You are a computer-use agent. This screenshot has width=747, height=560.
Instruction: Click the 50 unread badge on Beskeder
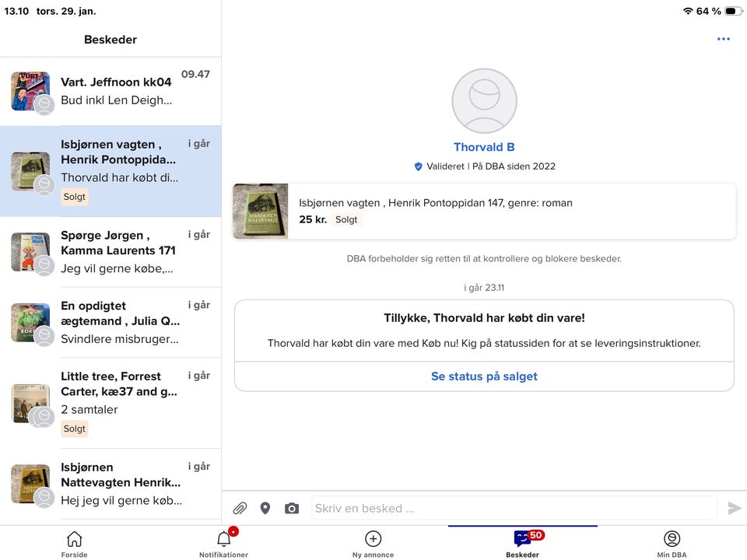tap(536, 535)
